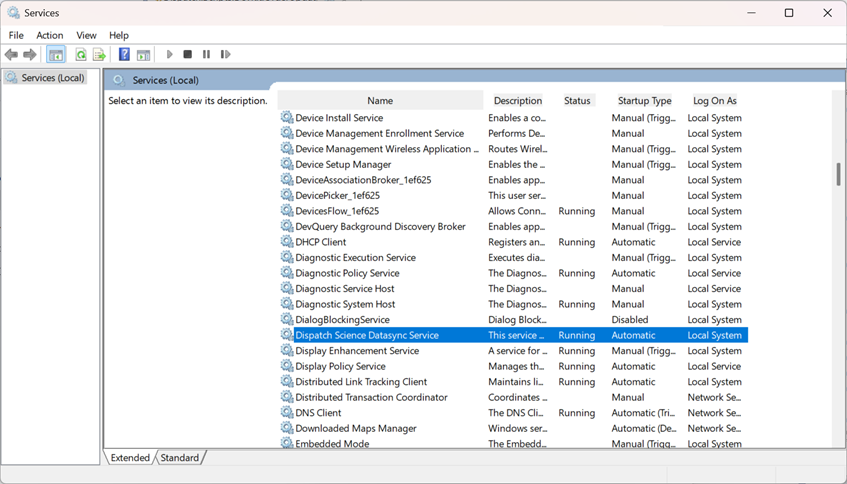Image resolution: width=847 pixels, height=484 pixels.
Task: Click Running status of DHCP Client
Action: pyautogui.click(x=576, y=241)
